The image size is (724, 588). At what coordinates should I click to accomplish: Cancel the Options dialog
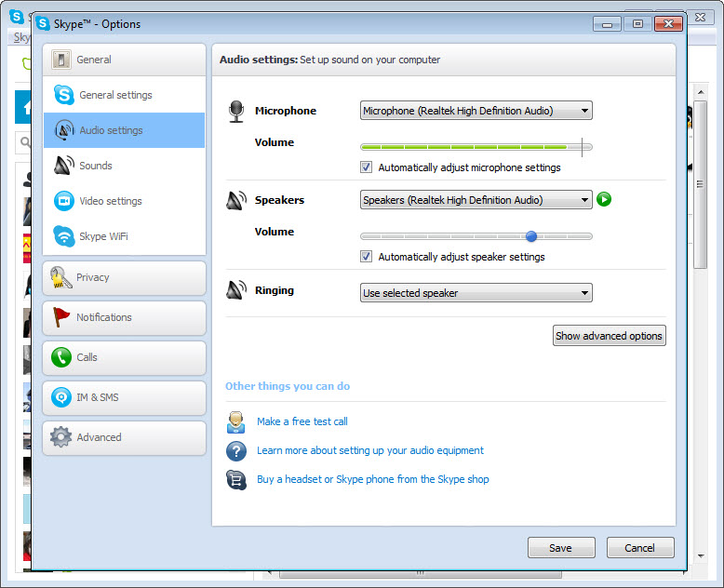pyautogui.click(x=640, y=548)
